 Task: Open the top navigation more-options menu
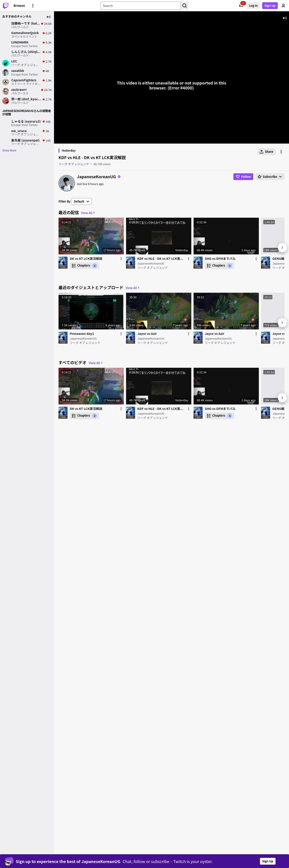coord(33,6)
